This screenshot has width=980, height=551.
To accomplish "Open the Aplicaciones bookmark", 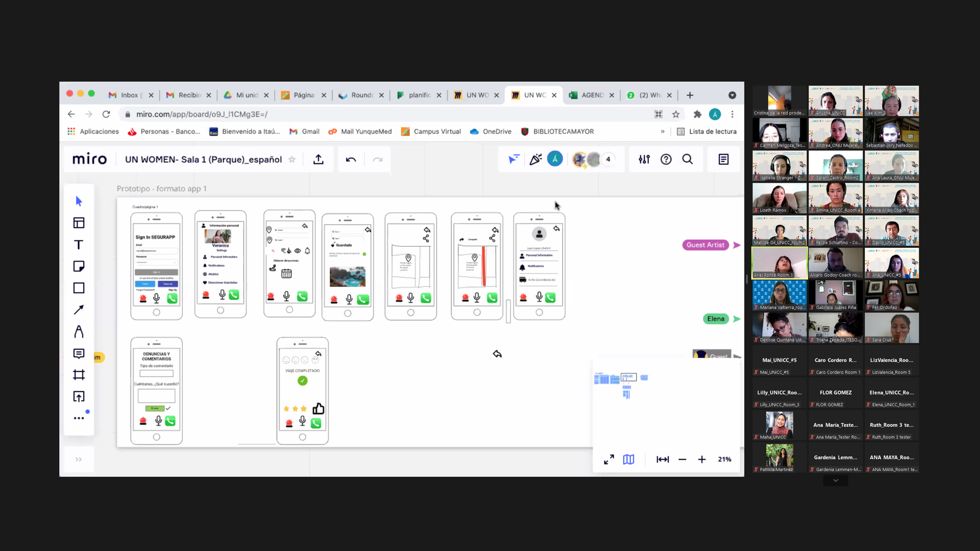I will pos(93,131).
